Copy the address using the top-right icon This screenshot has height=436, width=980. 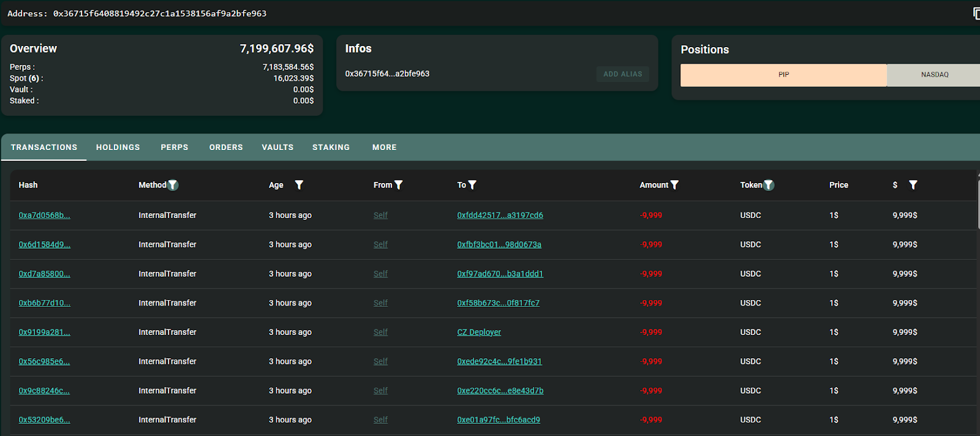(x=976, y=13)
